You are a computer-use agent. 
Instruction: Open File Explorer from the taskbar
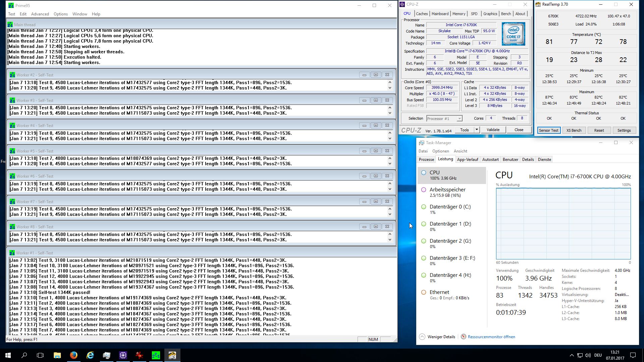57,355
